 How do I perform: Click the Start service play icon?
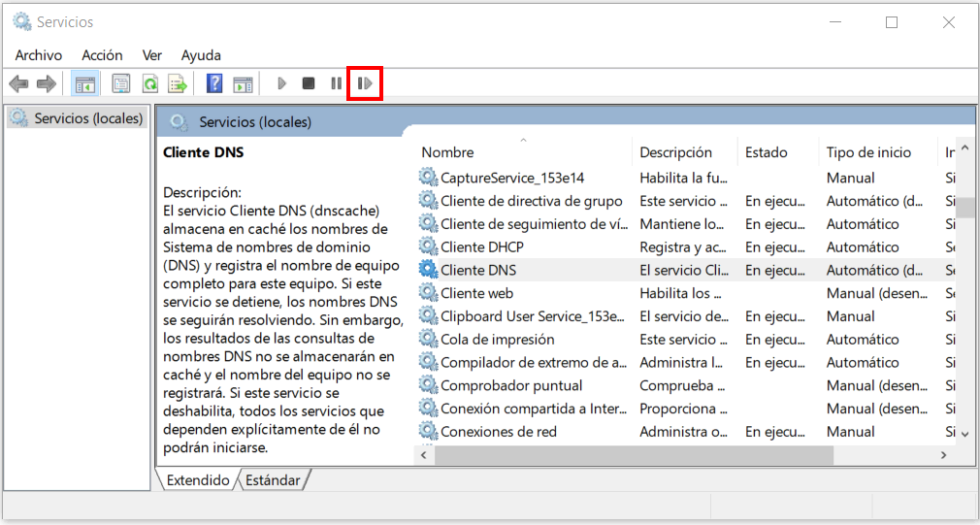coord(281,83)
